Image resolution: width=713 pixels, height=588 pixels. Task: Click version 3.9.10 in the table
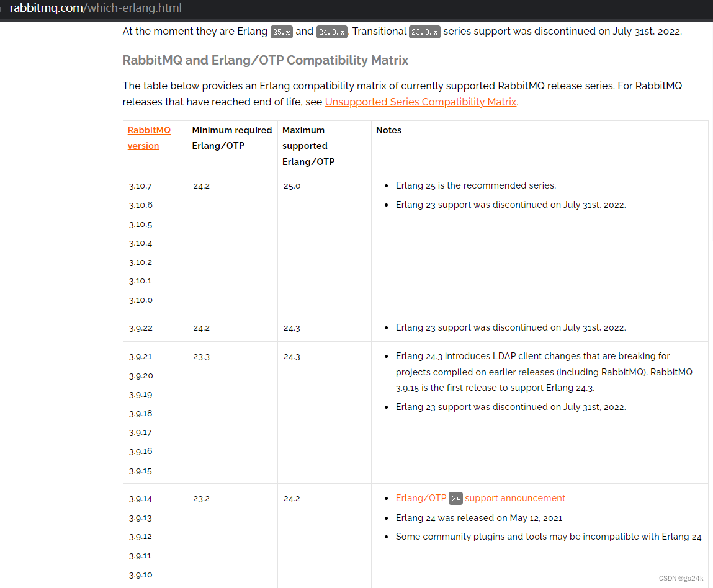pos(140,575)
